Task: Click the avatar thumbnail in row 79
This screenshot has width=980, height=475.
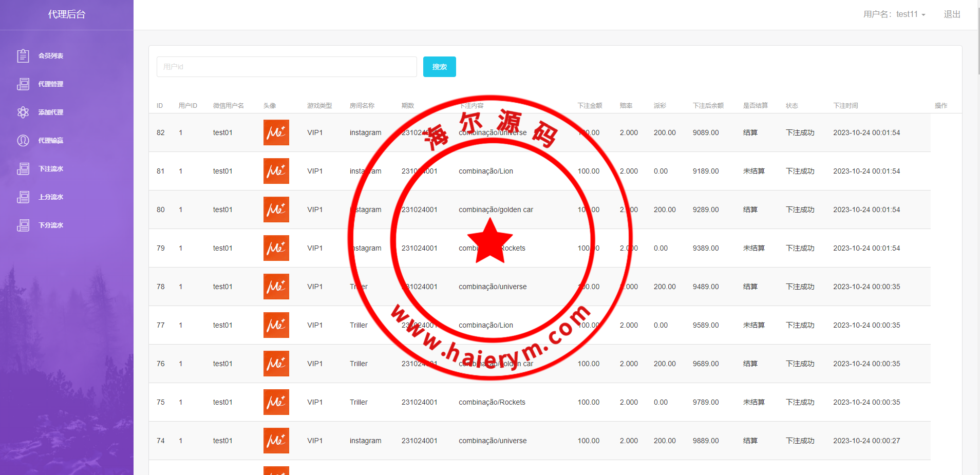Action: 276,248
